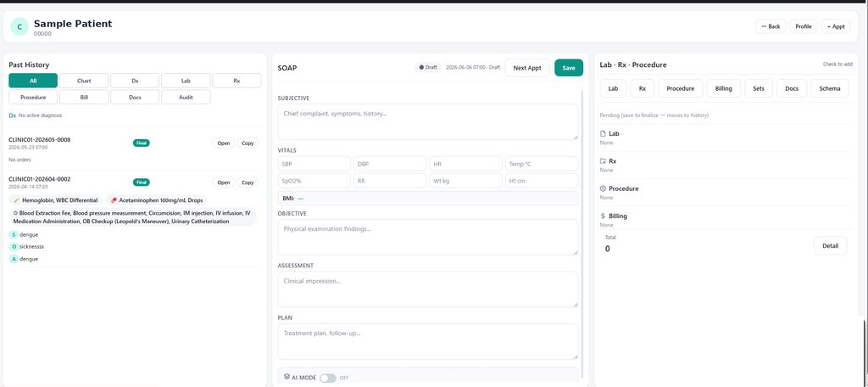This screenshot has height=387, width=868.
Task: Copy visit CLINIC01-202604-0002
Action: click(248, 182)
